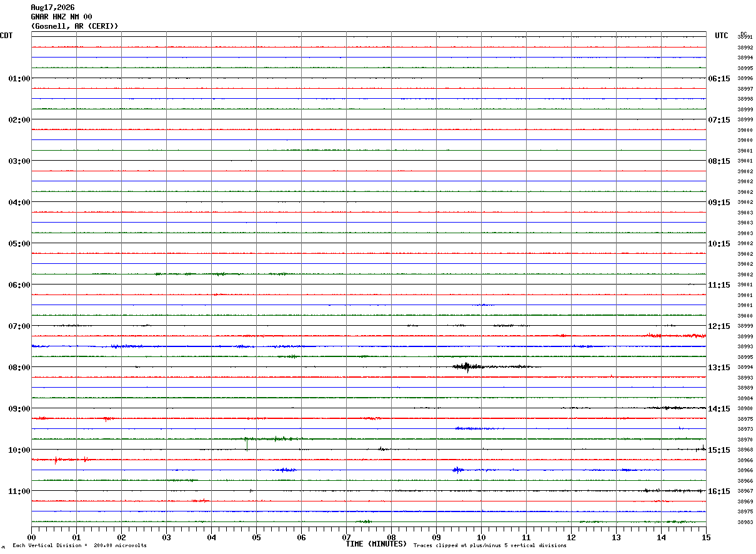Click the 04:00 CDT row label

click(x=19, y=202)
